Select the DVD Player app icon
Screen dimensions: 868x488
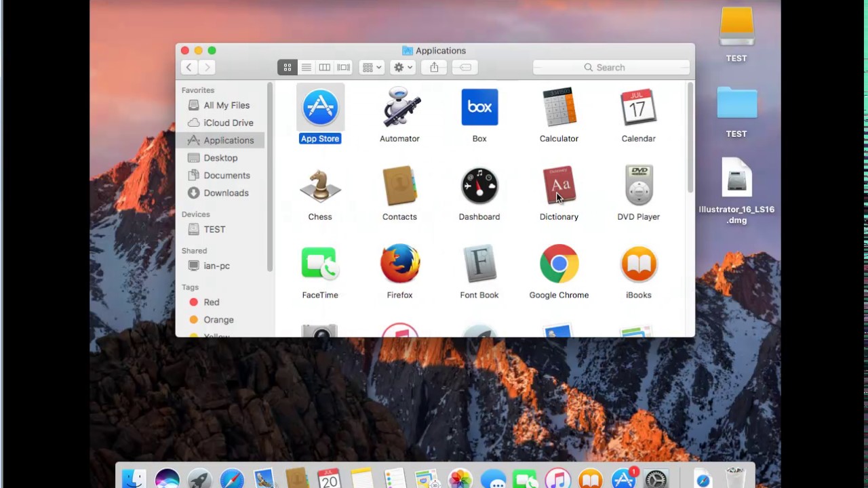pos(638,185)
